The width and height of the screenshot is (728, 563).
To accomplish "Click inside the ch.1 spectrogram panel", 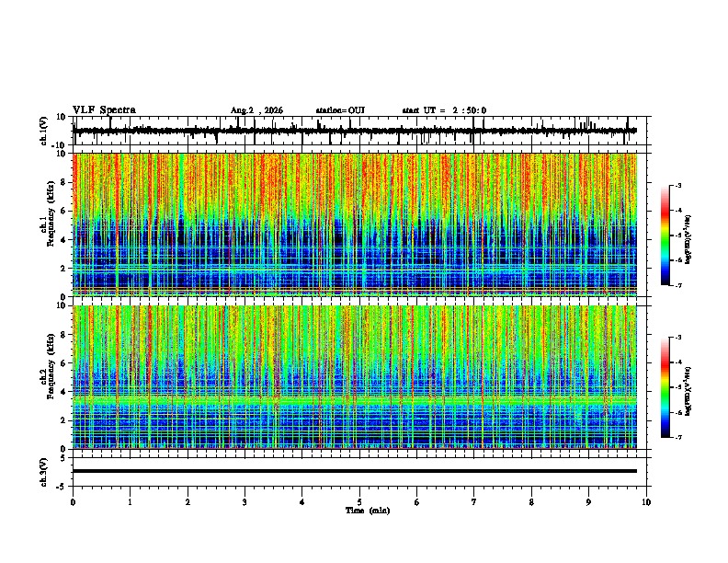I will coord(355,224).
